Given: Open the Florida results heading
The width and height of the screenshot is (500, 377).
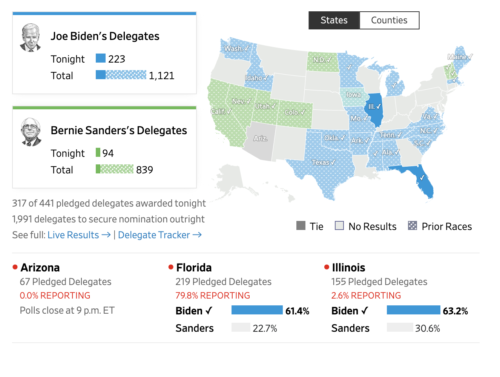Looking at the screenshot, I should pos(194,268).
